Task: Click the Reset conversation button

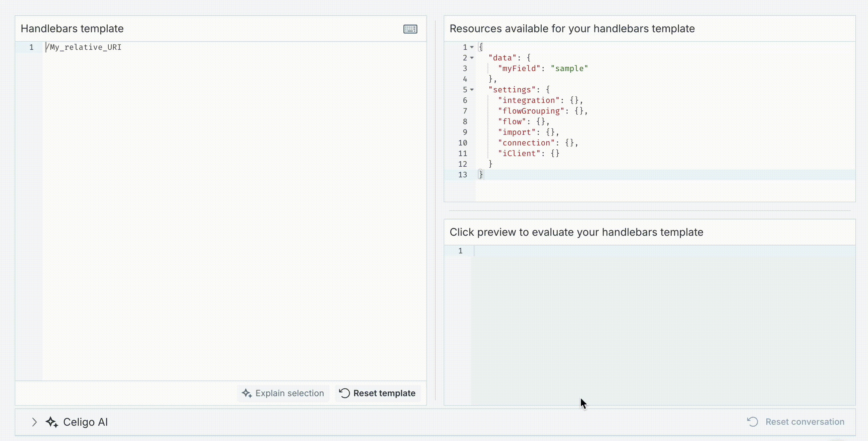Action: click(x=796, y=422)
